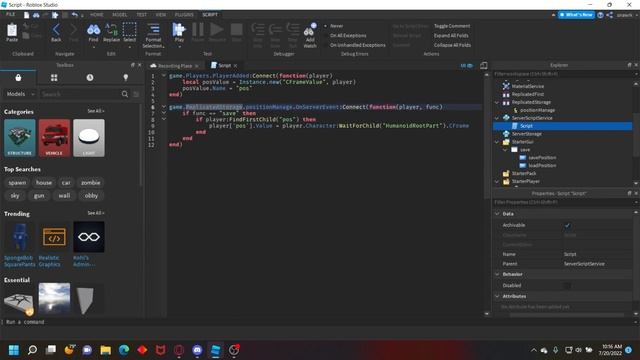Viewport: 640px width, 360px height.
Task: Select the On All Exceptions option
Action: tap(345, 36)
